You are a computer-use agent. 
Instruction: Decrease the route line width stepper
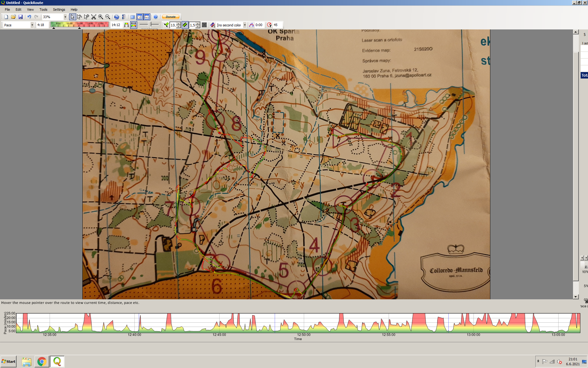click(x=179, y=27)
